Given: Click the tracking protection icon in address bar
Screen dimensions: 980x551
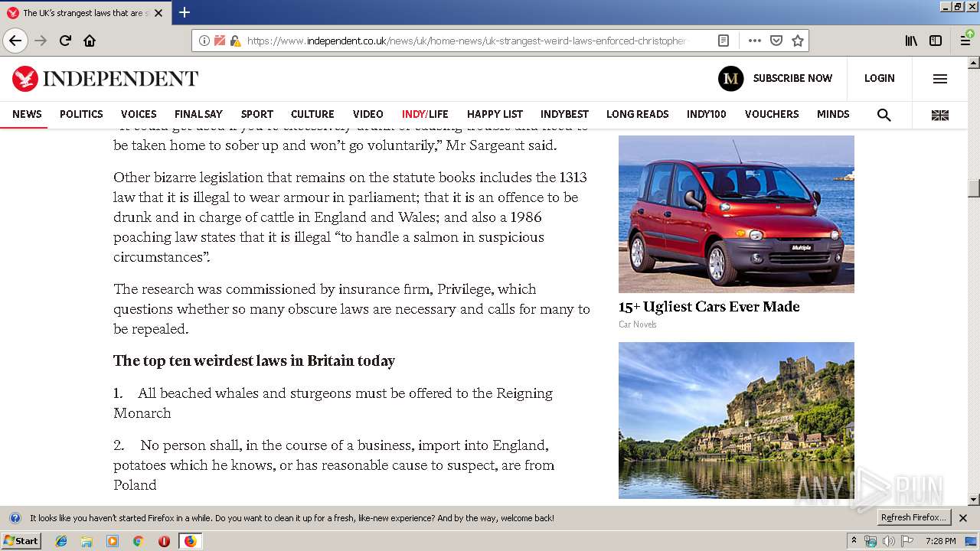Looking at the screenshot, I should (x=220, y=41).
